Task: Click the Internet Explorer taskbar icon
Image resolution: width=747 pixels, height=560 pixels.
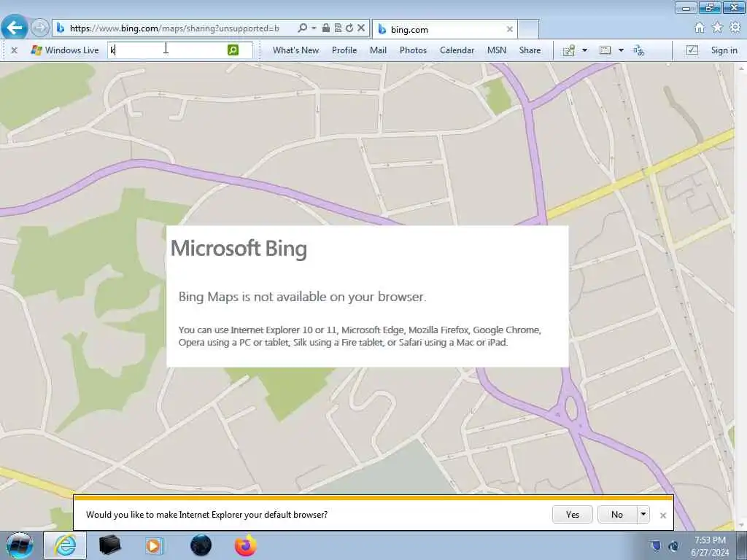Action: coord(65,545)
